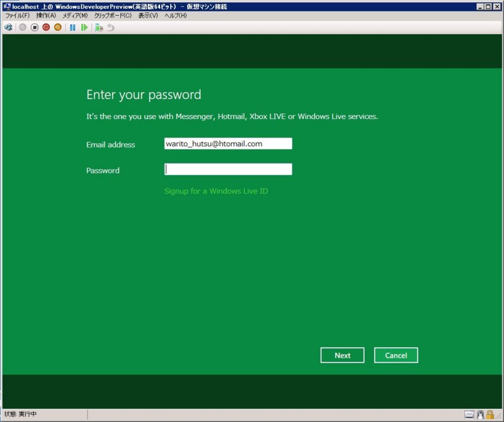The width and height of the screenshot is (504, 422).
Task: Focus the Password field
Action: 228,169
